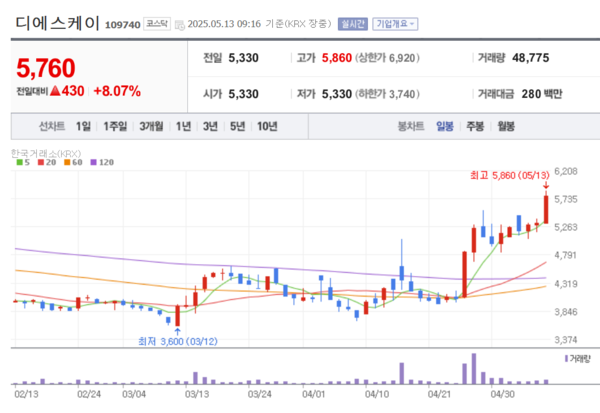Click the 3,374 price axis label
Image resolution: width=600 pixels, height=413 pixels.
[566, 340]
